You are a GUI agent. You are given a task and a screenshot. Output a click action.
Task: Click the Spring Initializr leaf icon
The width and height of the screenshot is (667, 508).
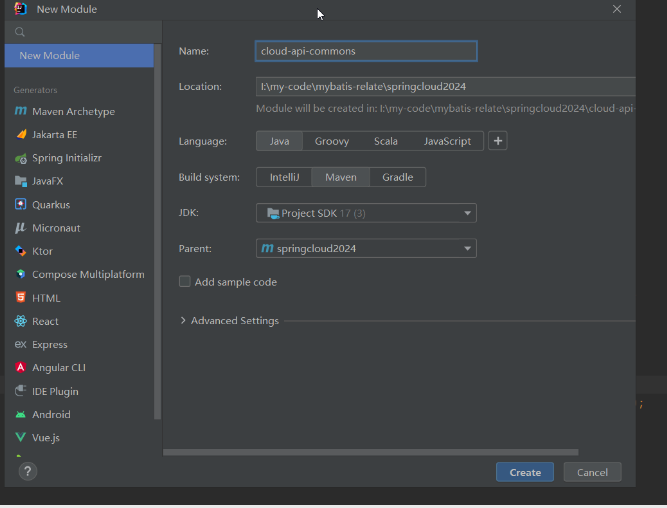(x=21, y=159)
